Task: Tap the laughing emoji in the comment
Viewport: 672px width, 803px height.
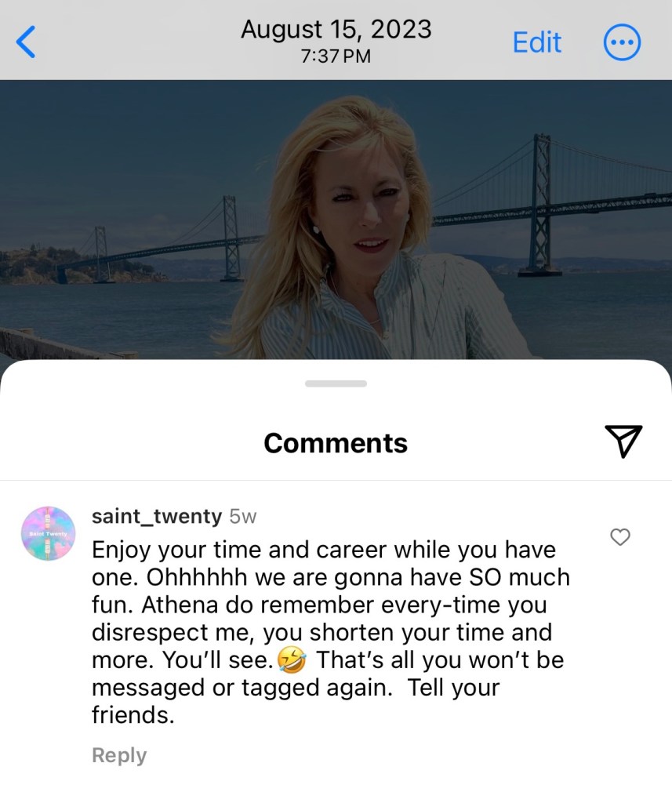Action: pyautogui.click(x=291, y=660)
